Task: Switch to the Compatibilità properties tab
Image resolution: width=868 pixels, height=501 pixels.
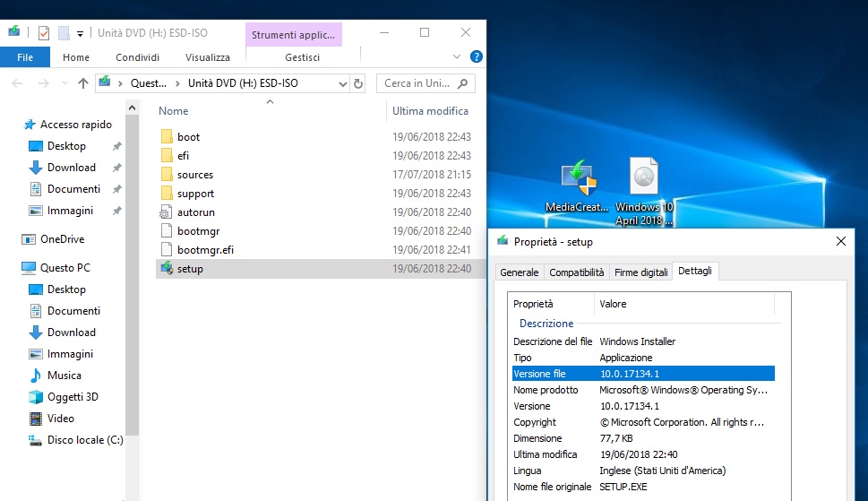Action: click(576, 272)
